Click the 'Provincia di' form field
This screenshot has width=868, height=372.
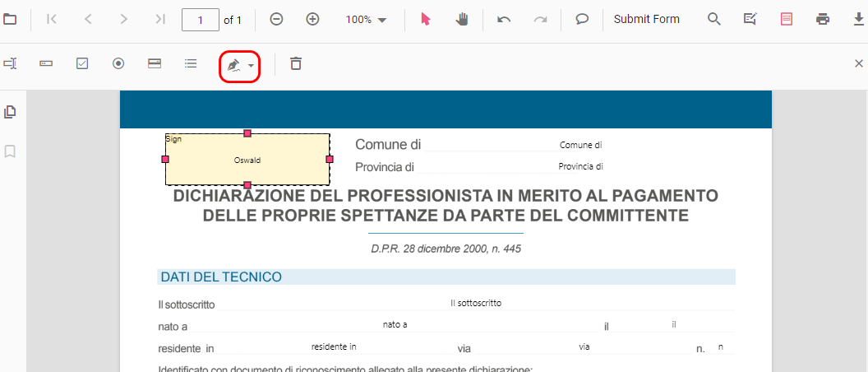[580, 166]
